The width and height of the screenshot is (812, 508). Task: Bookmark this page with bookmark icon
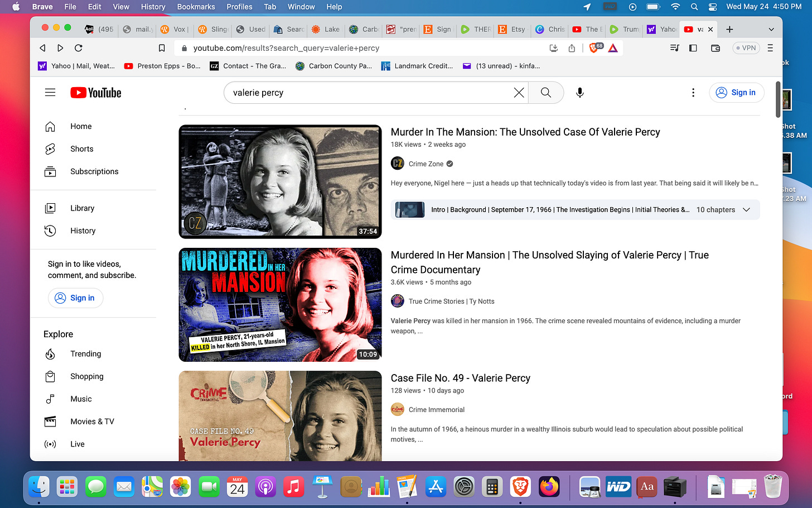pyautogui.click(x=162, y=48)
